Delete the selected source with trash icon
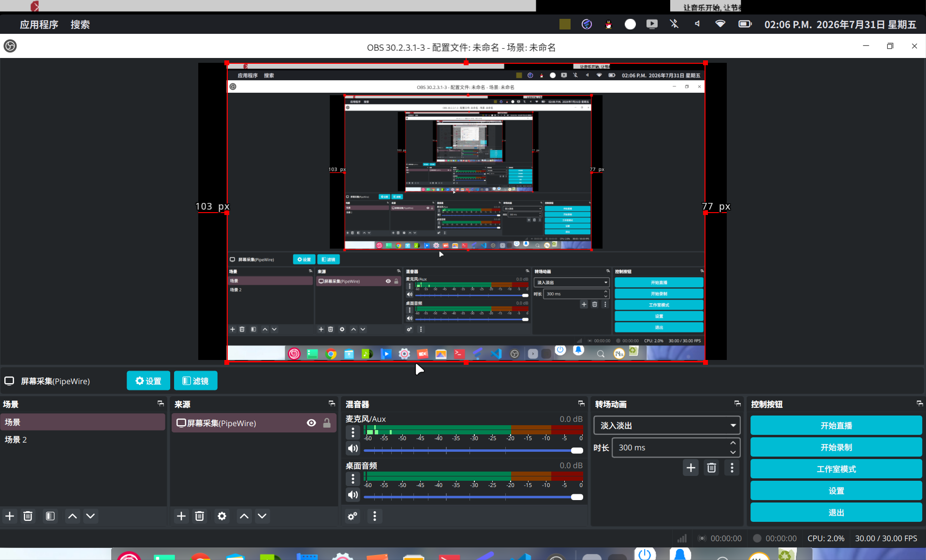 199,516
